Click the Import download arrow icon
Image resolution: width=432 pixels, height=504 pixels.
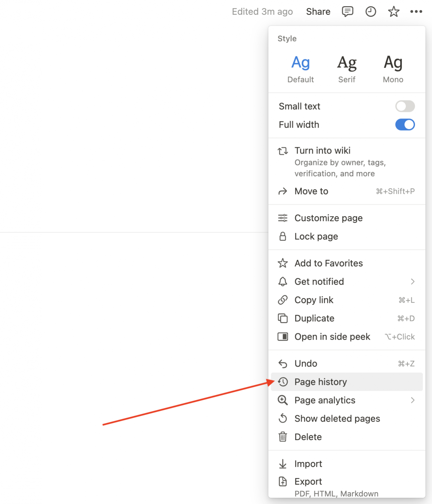283,464
